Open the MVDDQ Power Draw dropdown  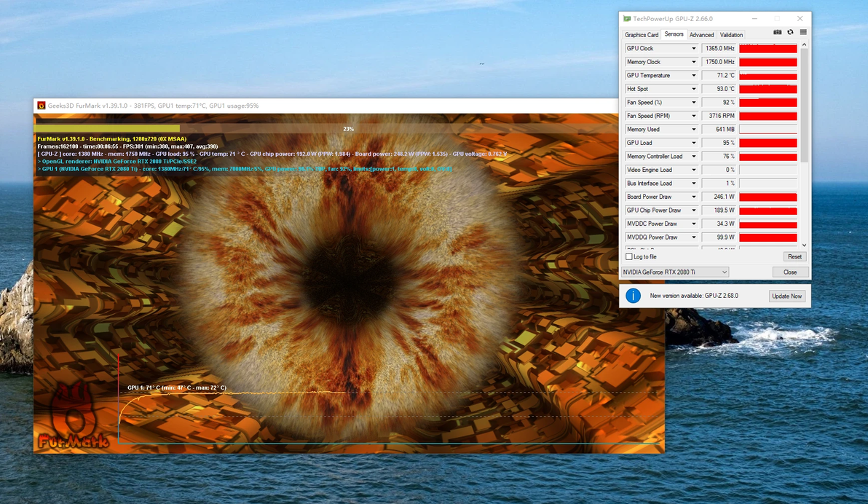694,237
